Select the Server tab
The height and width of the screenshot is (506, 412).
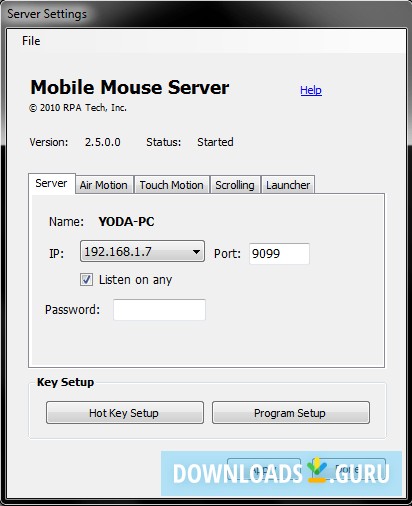tap(51, 183)
